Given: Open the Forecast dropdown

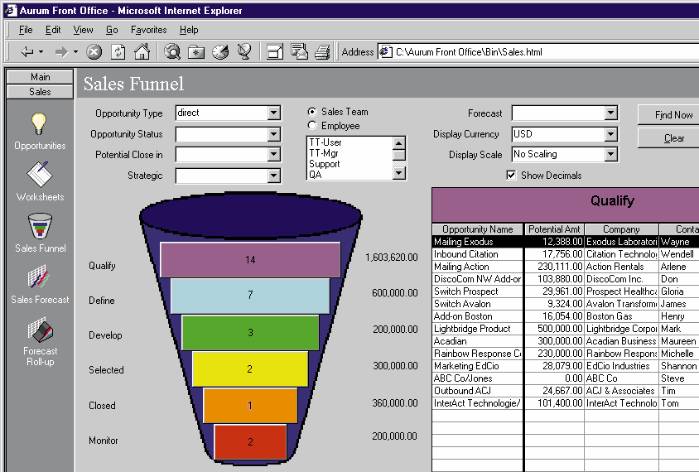Looking at the screenshot, I should pos(611,113).
